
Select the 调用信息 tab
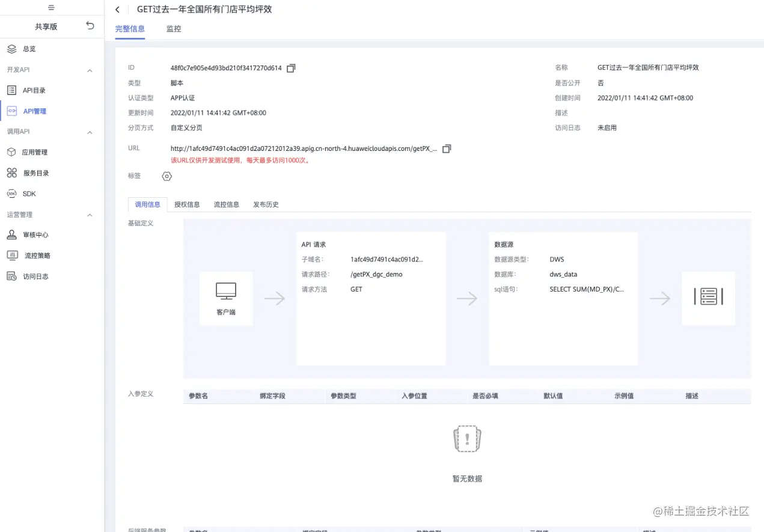(x=148, y=204)
